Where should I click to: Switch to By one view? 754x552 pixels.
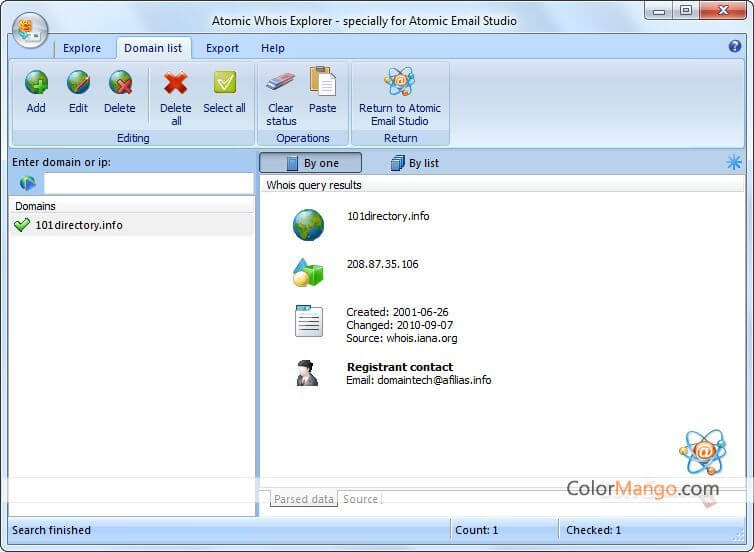pyautogui.click(x=311, y=163)
